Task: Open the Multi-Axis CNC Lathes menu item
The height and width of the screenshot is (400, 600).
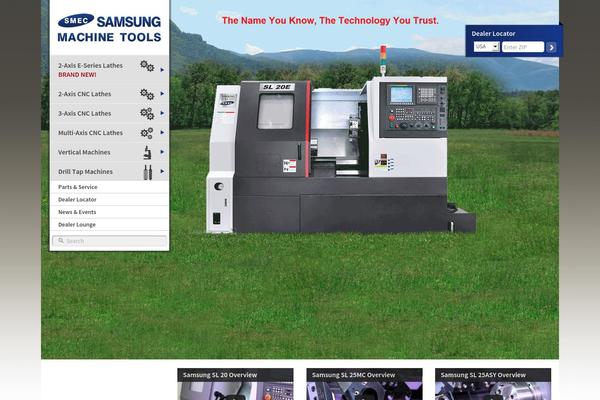Action: (x=109, y=133)
